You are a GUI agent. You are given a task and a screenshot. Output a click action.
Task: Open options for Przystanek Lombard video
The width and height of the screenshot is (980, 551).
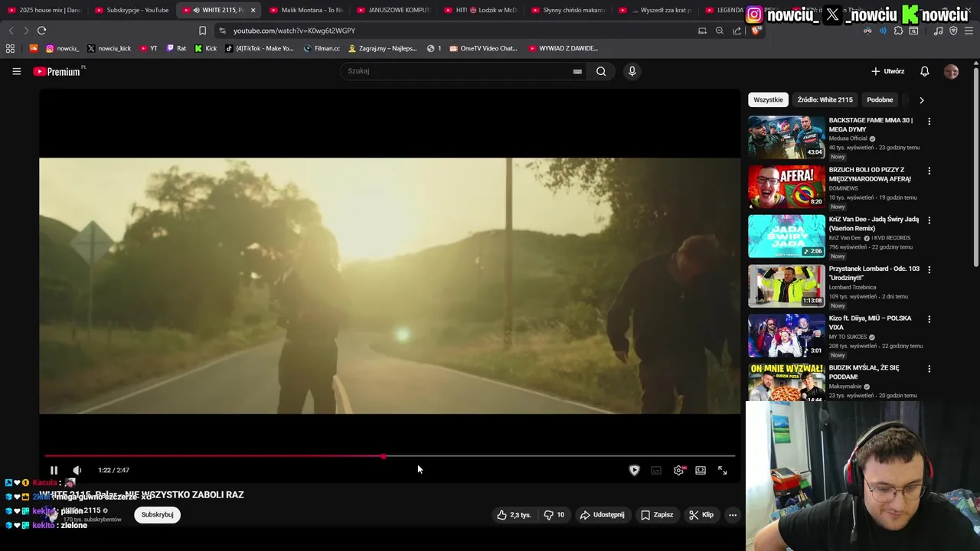coord(929,269)
